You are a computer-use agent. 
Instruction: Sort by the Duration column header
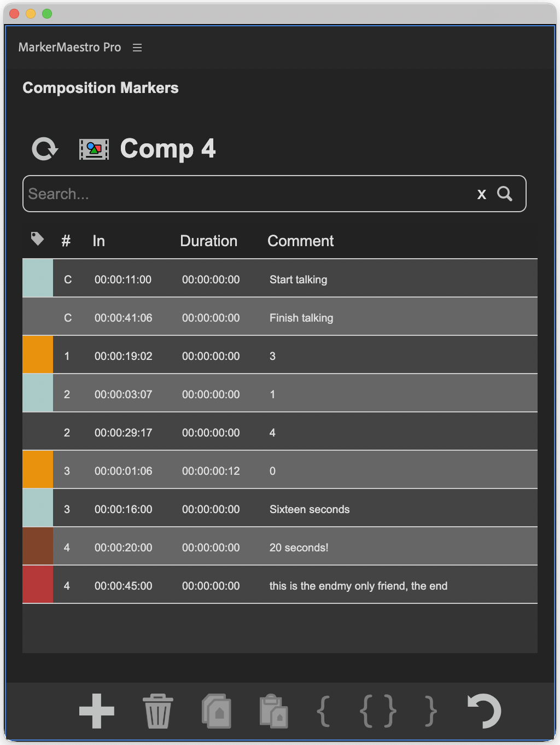click(x=208, y=241)
